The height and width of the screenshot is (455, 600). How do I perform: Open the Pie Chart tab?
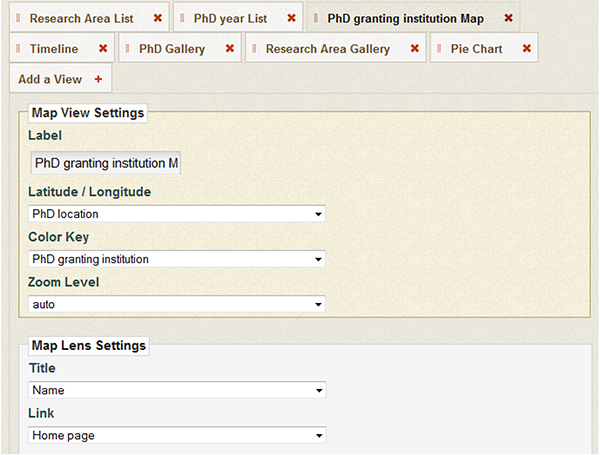click(475, 49)
